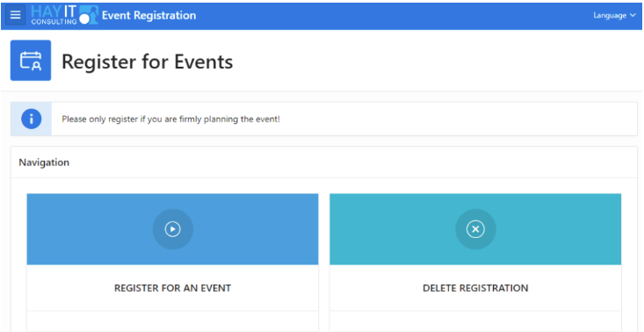
Task: Click the Event Registration app title
Action: pos(149,16)
